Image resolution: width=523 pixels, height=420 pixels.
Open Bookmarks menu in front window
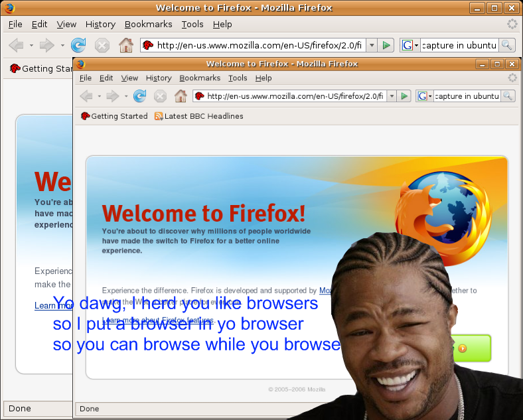(200, 78)
